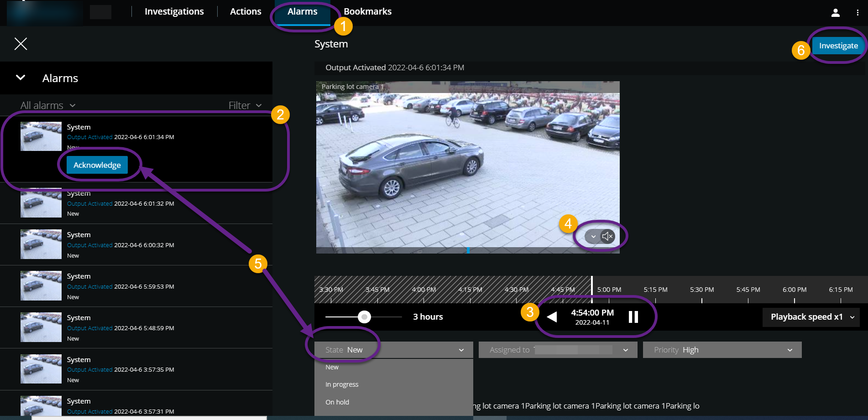The width and height of the screenshot is (868, 420).
Task: Open the Filter dropdown
Action: click(x=245, y=105)
